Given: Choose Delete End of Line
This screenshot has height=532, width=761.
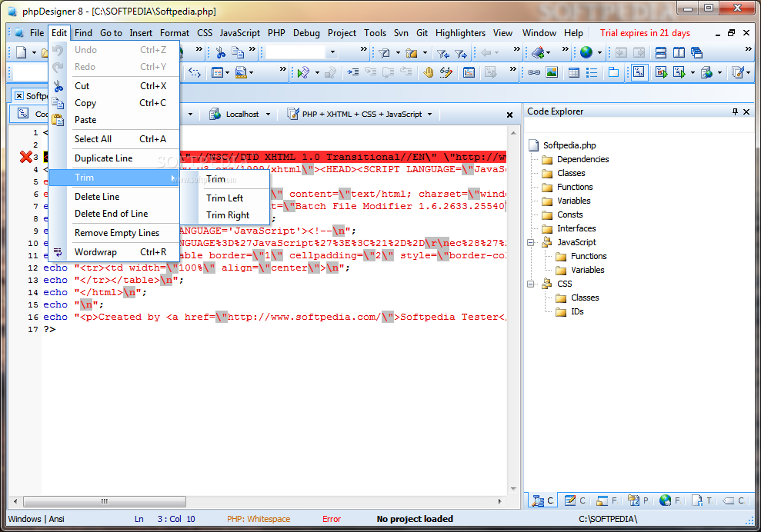Looking at the screenshot, I should (115, 214).
